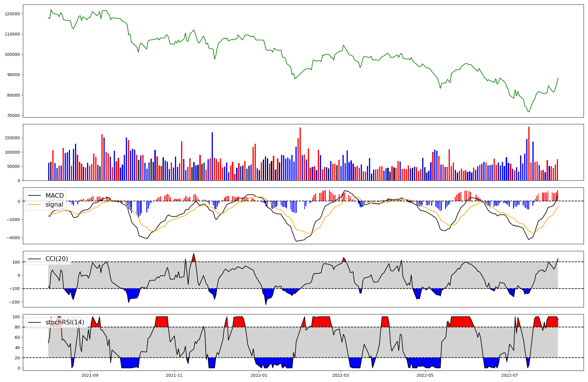The width and height of the screenshot is (588, 382).
Task: Click the 2021-09 x-axis date label
Action: [90, 375]
